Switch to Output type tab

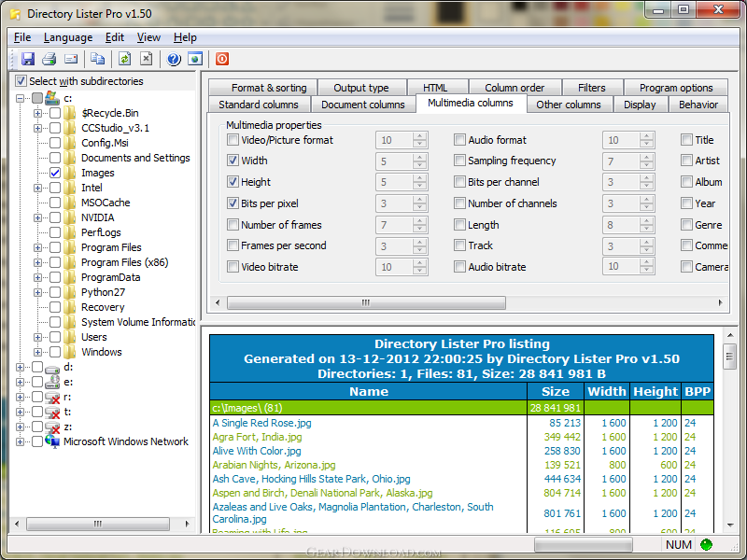[361, 88]
